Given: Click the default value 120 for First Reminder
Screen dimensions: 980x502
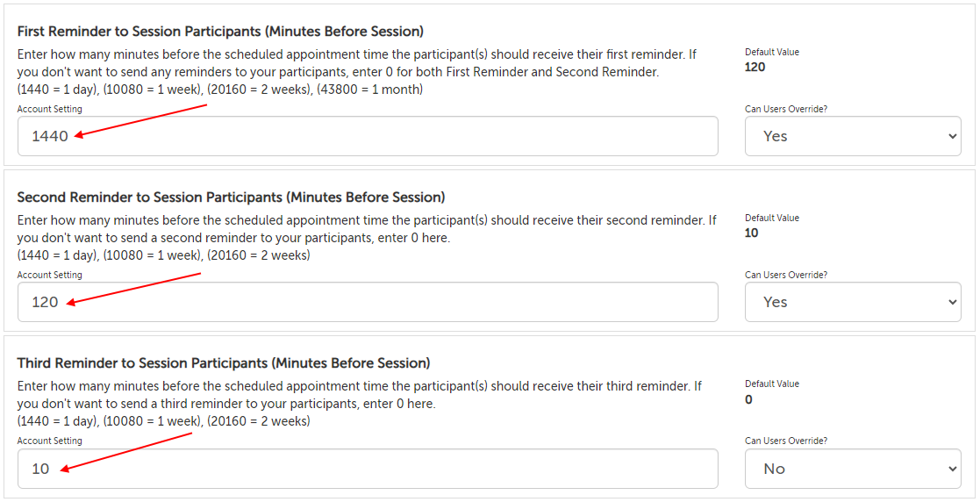Looking at the screenshot, I should [755, 67].
